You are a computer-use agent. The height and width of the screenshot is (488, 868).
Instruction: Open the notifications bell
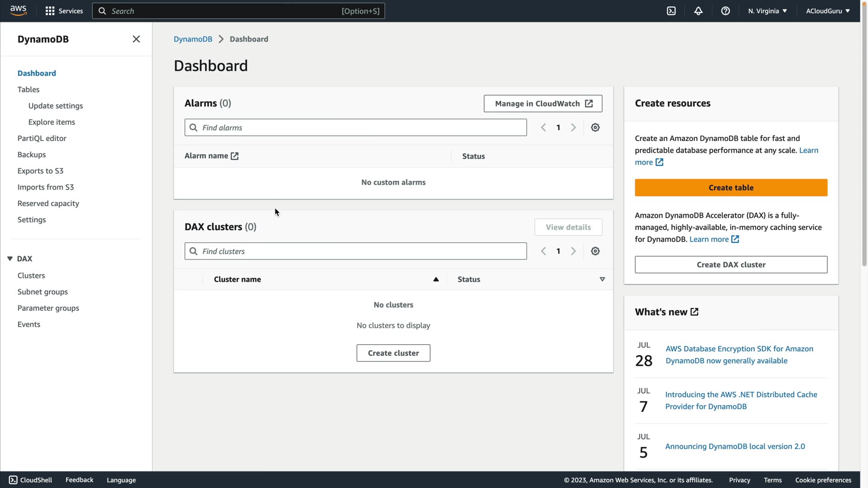tap(698, 11)
